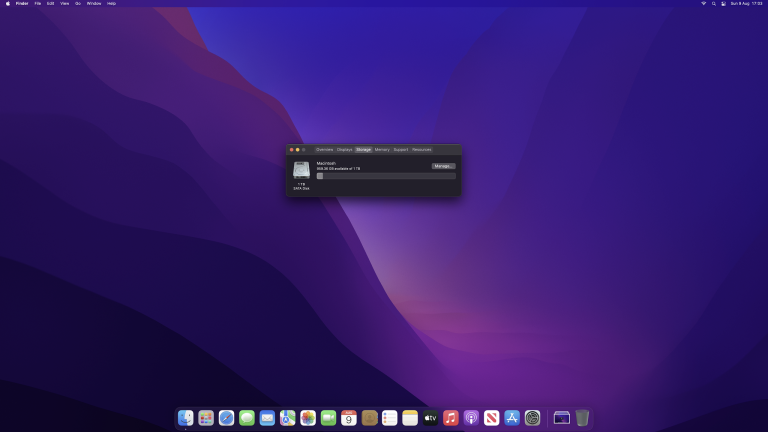
Task: Open Mail app in the Dock
Action: click(267, 418)
